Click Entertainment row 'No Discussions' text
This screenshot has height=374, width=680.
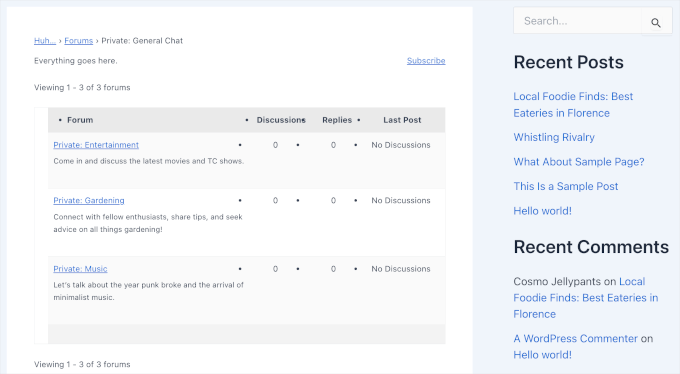coord(401,145)
